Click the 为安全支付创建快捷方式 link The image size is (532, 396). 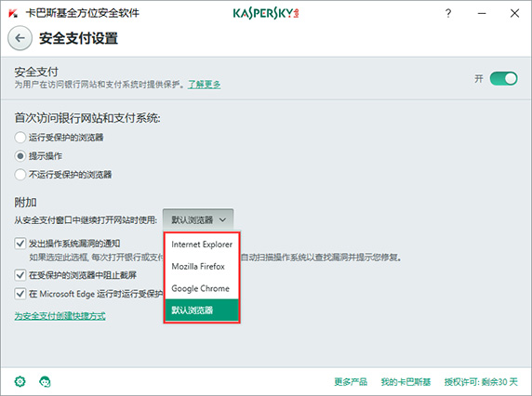point(60,316)
